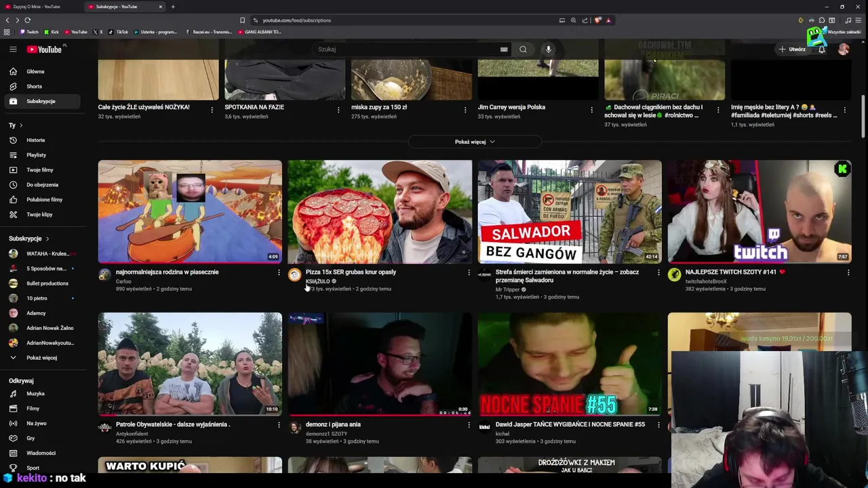Open the pizza thumbnail by Książulo
This screenshot has height=488, width=868.
click(380, 211)
